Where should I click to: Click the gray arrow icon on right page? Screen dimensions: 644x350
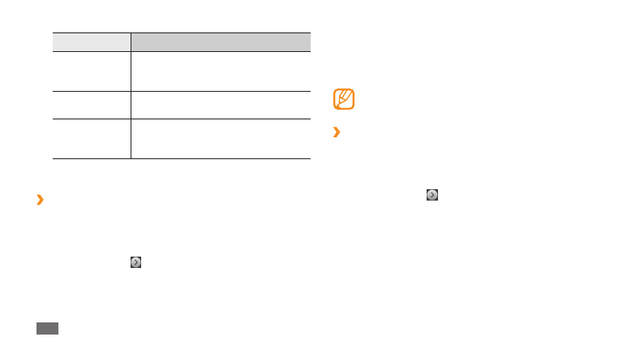pos(432,195)
